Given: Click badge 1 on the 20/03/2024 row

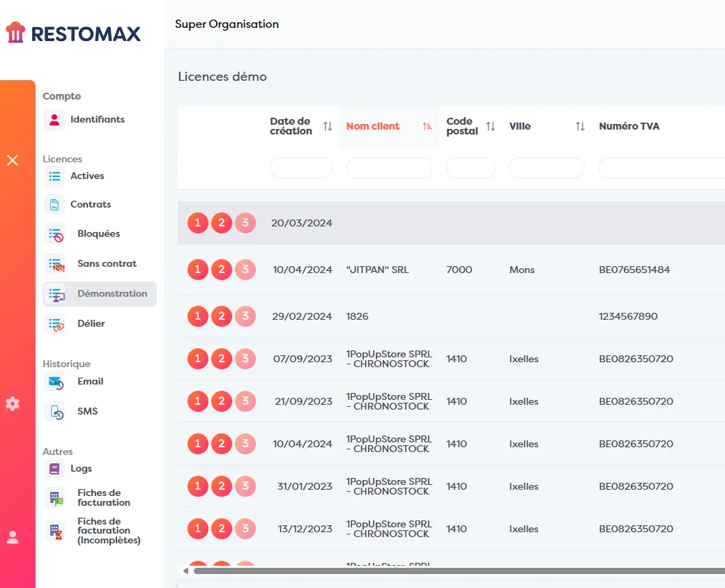Looking at the screenshot, I should [x=198, y=223].
